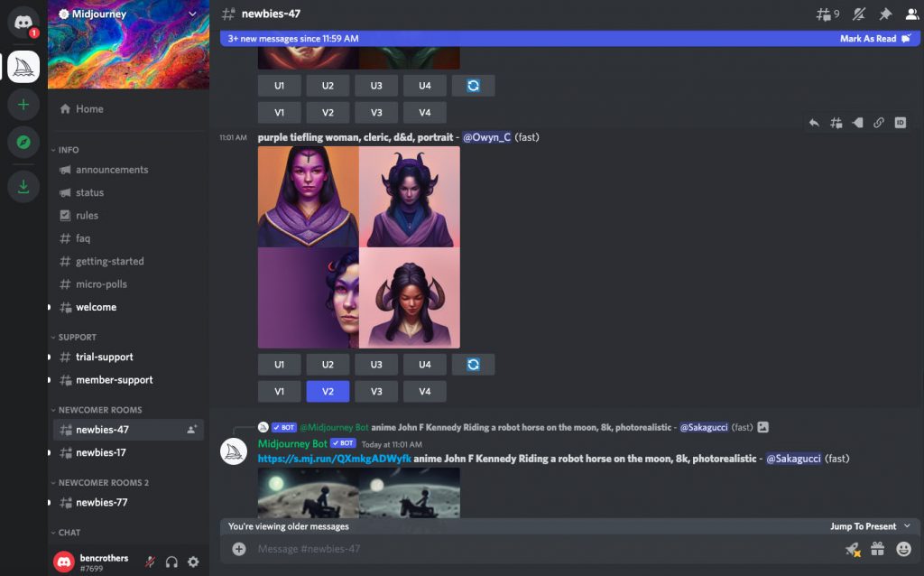Viewport: 924px width, 576px height.
Task: Open the Compass Explore icon in the server list
Action: click(x=23, y=143)
